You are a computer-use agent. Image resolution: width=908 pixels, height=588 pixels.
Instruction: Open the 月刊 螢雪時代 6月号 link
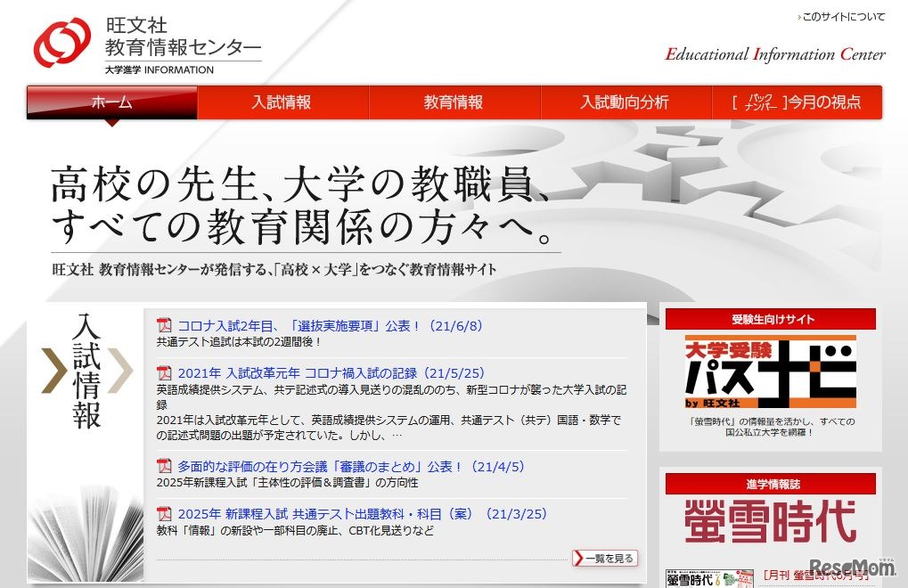[815, 576]
